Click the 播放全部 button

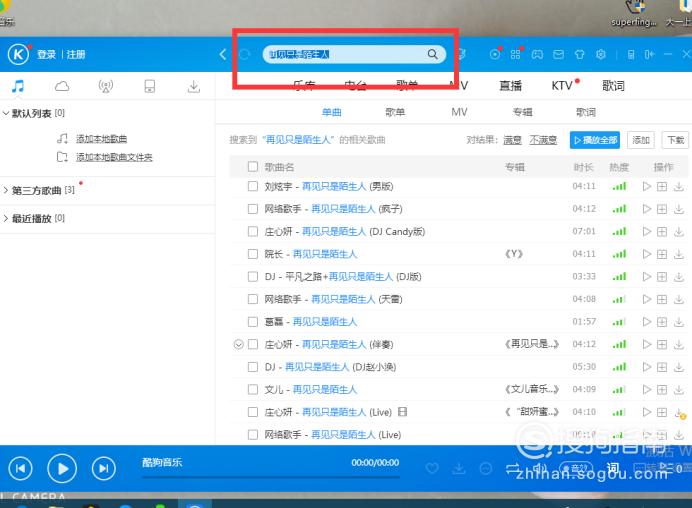pyautogui.click(x=595, y=140)
